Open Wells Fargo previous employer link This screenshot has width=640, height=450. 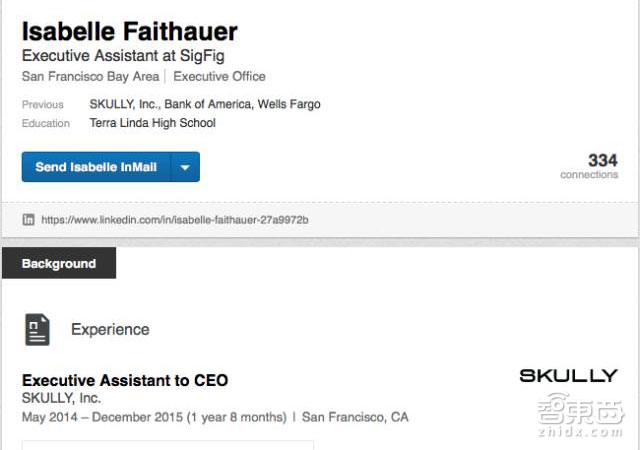click(x=290, y=104)
